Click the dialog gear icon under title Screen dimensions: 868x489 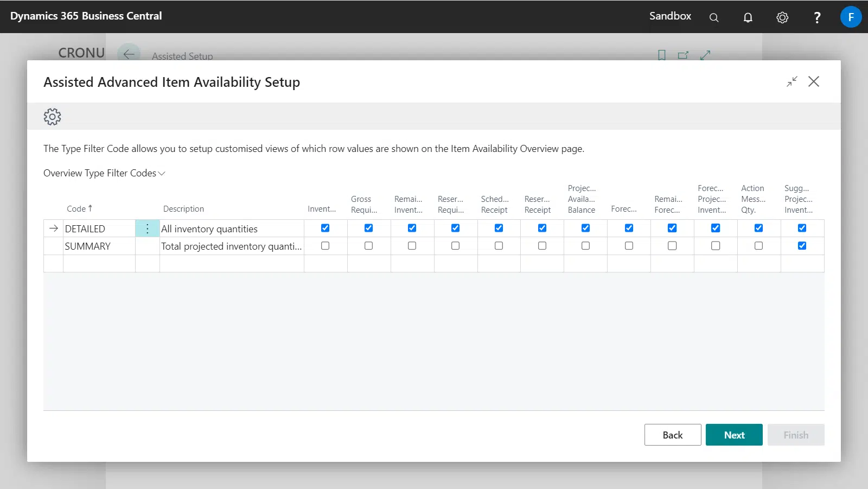click(x=52, y=117)
